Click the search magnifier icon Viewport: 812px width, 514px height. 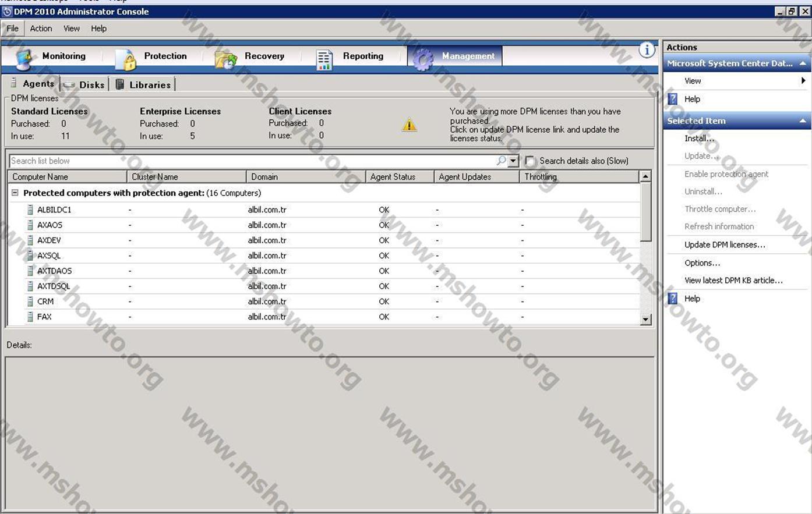(x=501, y=161)
